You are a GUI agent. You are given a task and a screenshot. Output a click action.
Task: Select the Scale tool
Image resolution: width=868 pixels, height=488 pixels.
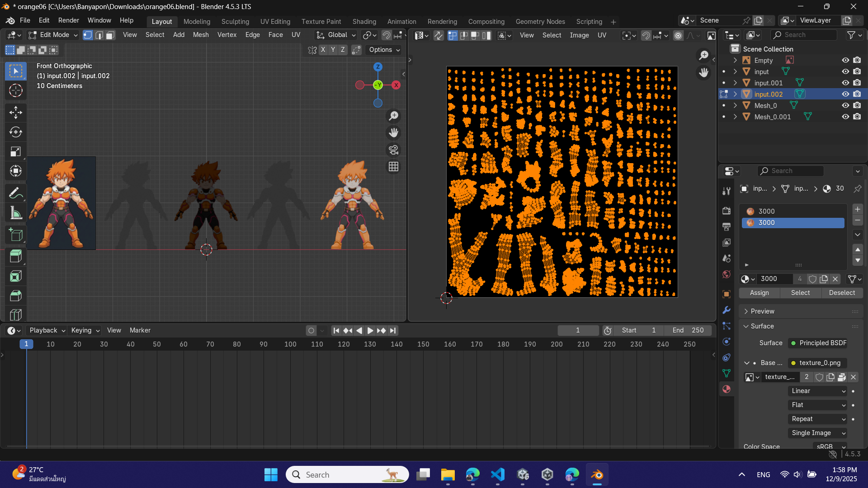tap(16, 152)
